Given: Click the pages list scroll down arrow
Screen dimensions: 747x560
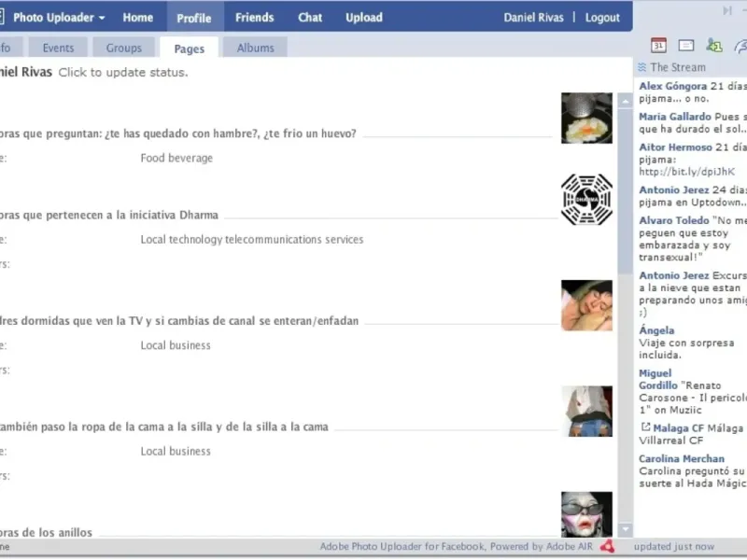Looking at the screenshot, I should tap(625, 529).
